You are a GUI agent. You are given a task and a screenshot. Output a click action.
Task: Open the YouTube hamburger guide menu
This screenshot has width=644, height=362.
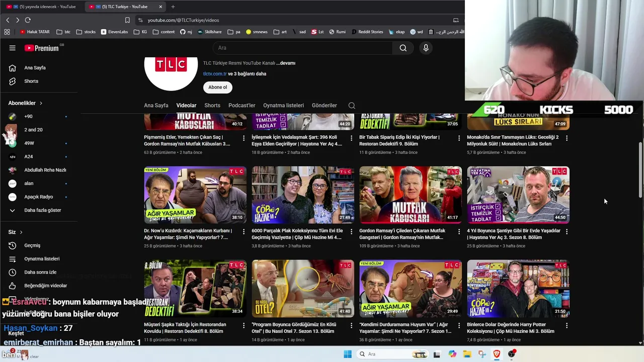[12, 48]
